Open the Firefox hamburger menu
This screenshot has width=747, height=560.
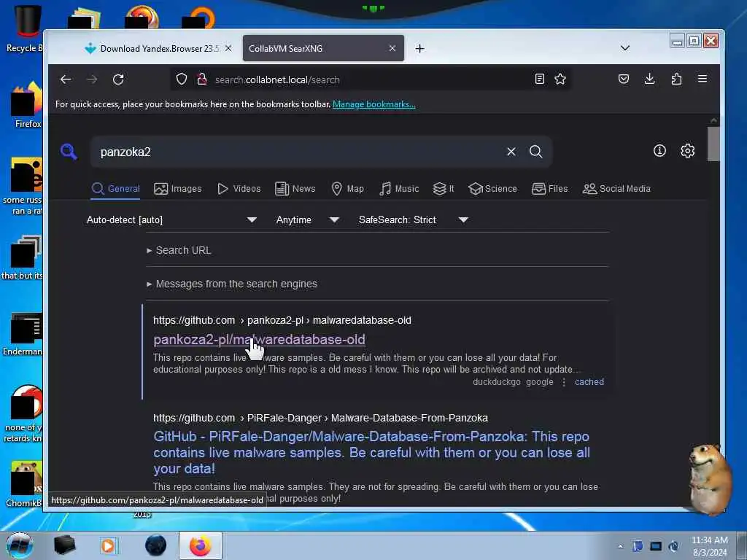pyautogui.click(x=703, y=79)
